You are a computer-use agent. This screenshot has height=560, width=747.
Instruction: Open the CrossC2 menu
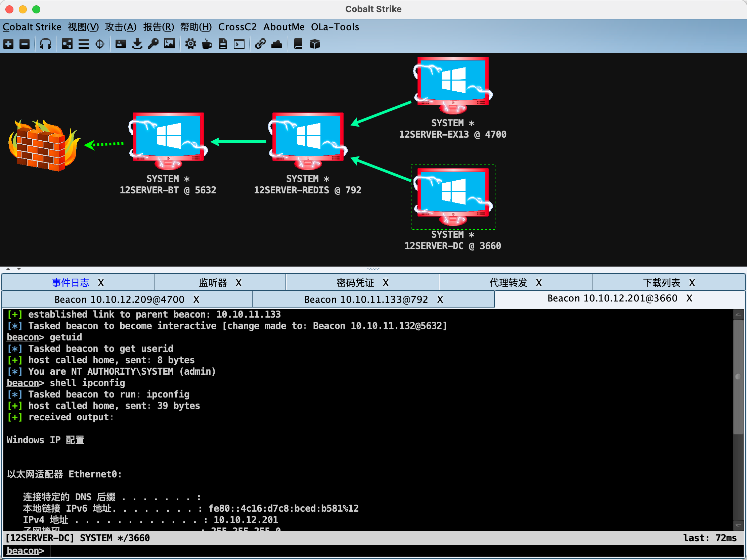click(x=237, y=27)
